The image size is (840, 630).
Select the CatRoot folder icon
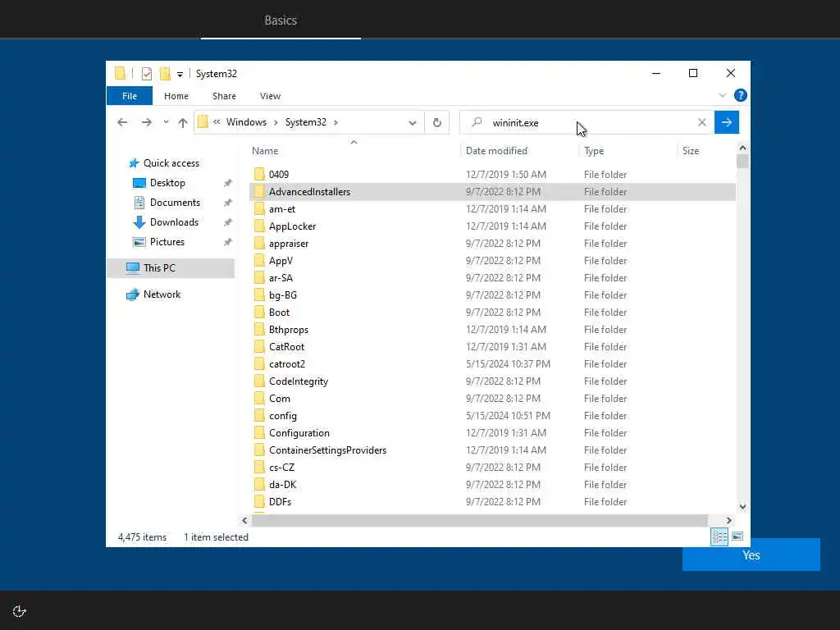[x=259, y=347]
